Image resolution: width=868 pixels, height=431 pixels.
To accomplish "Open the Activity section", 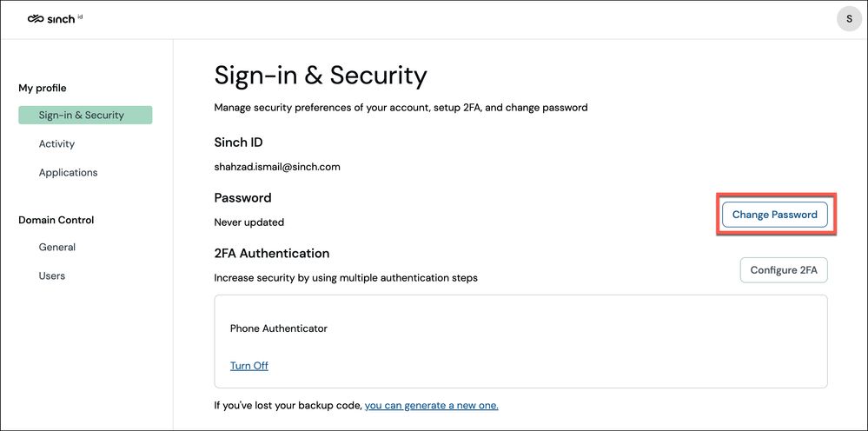I will pos(56,143).
